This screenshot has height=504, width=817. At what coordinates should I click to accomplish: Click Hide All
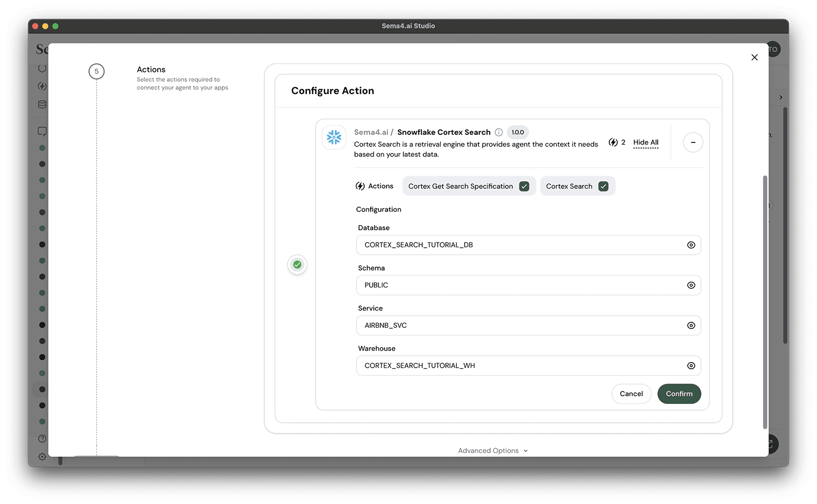pos(645,142)
